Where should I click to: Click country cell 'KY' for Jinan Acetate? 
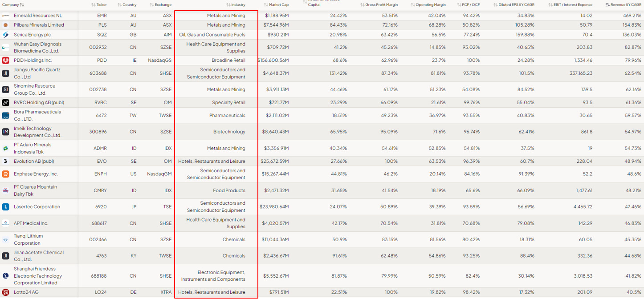click(134, 256)
